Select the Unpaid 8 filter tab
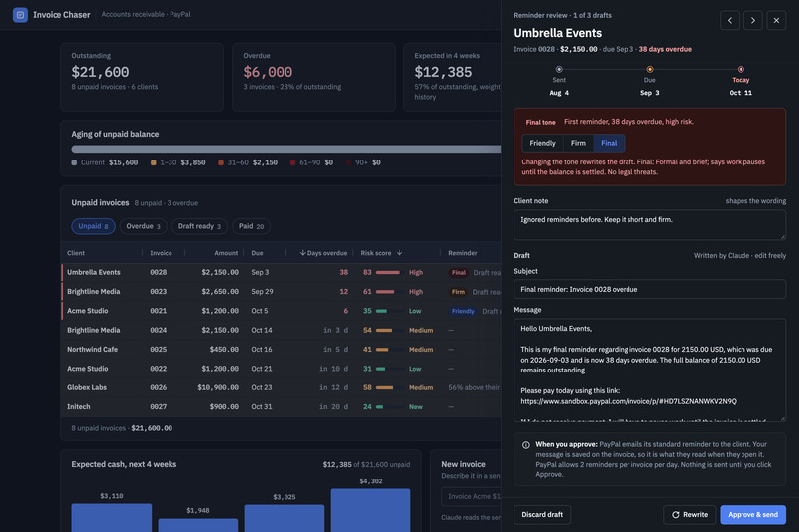The width and height of the screenshot is (799, 532). 93,226
